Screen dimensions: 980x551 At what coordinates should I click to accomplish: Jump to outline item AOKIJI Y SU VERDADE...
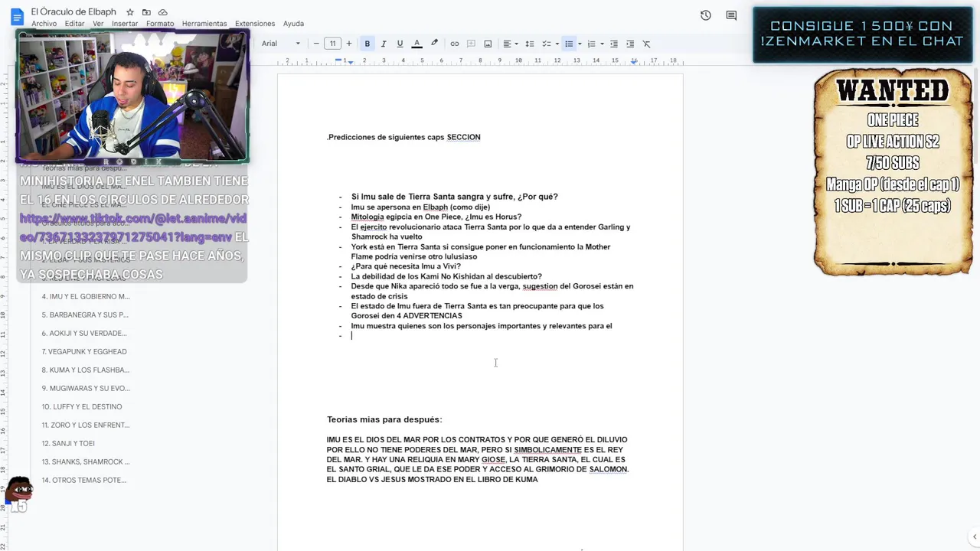pos(84,333)
